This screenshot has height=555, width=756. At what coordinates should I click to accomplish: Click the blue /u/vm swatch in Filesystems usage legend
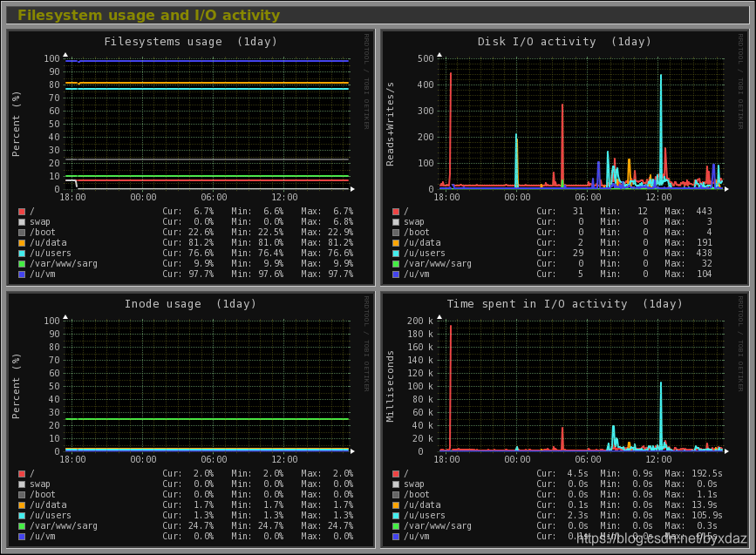tap(22, 274)
